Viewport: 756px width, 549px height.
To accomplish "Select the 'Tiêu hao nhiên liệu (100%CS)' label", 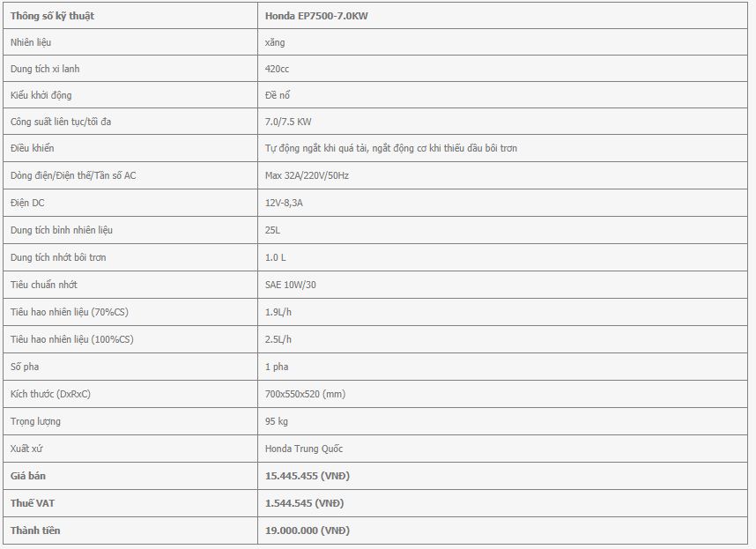I will coord(72,339).
